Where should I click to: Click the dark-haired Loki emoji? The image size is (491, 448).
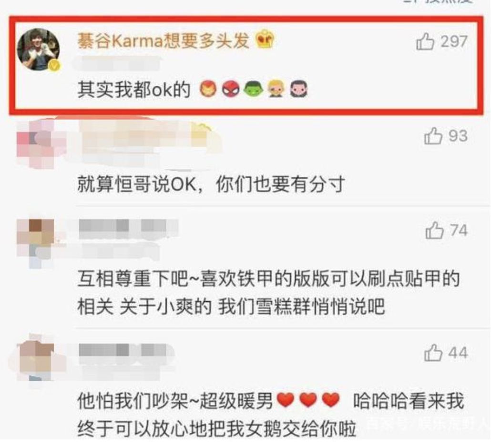click(298, 89)
